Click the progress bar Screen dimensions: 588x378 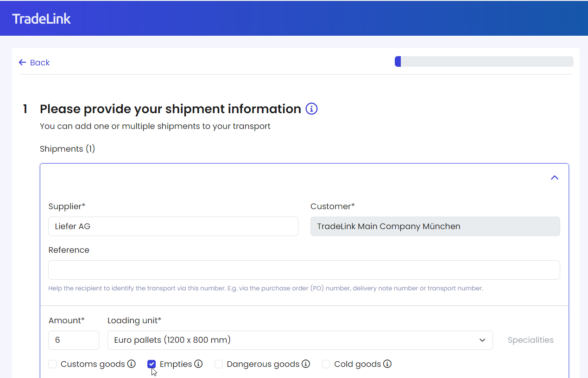tap(484, 62)
